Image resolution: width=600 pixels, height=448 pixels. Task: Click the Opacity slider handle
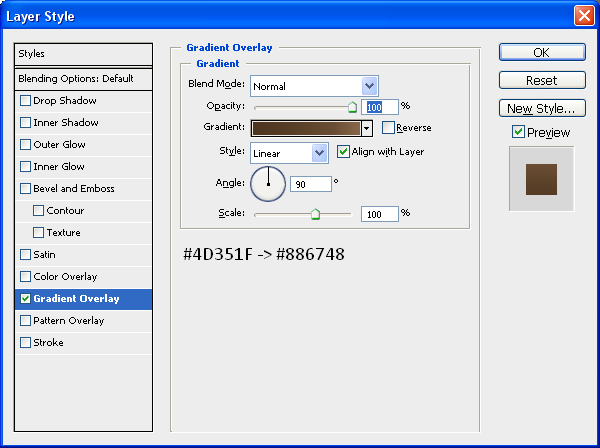pyautogui.click(x=352, y=106)
